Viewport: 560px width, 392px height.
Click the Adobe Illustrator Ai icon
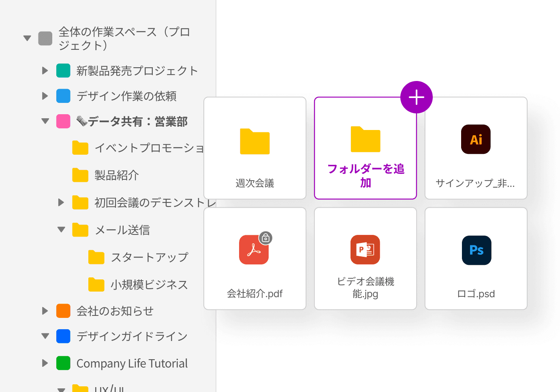coord(476,139)
